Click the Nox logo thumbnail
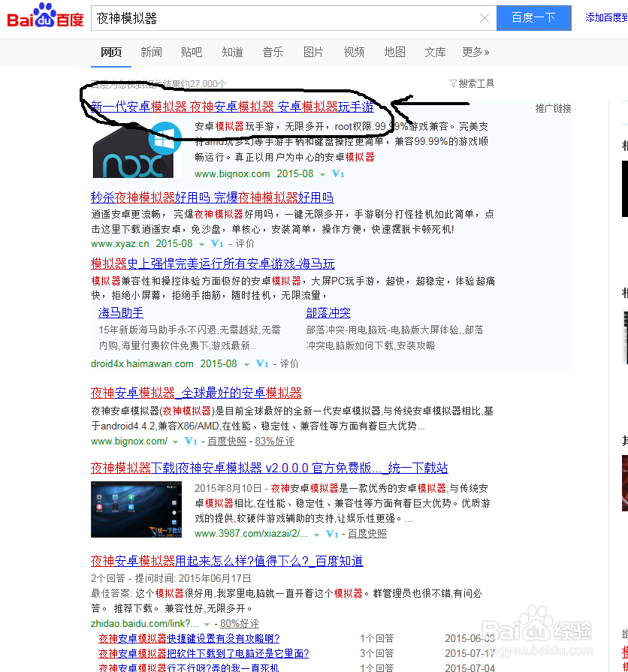628x672 pixels. (137, 149)
